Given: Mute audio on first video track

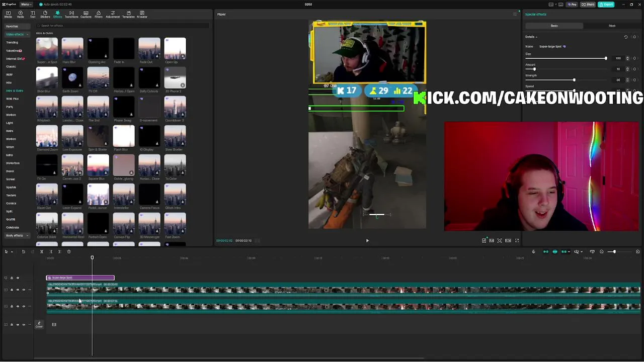Looking at the screenshot, I should point(24,290).
